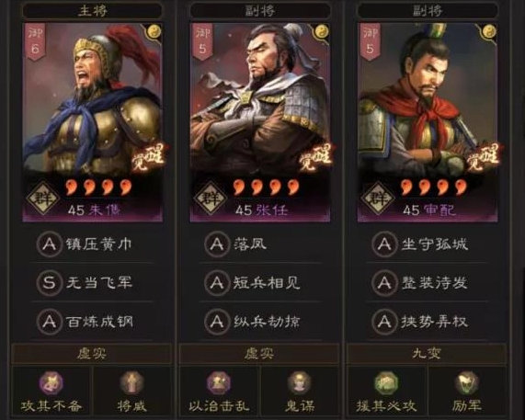
Task: Tap the 攻其不备 tactic icon
Action: (x=51, y=382)
